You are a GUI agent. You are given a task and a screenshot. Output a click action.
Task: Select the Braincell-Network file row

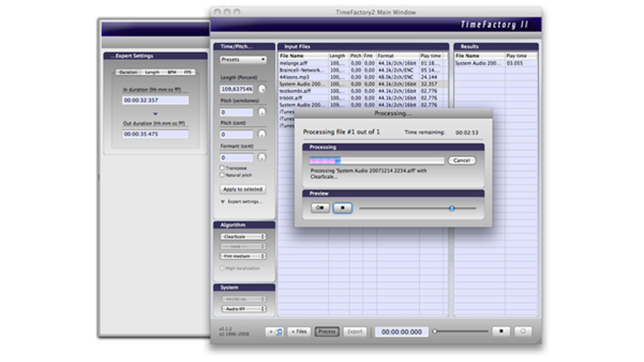362,70
